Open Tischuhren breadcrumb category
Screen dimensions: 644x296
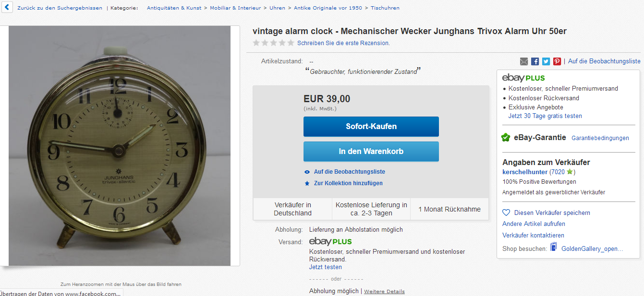click(385, 8)
